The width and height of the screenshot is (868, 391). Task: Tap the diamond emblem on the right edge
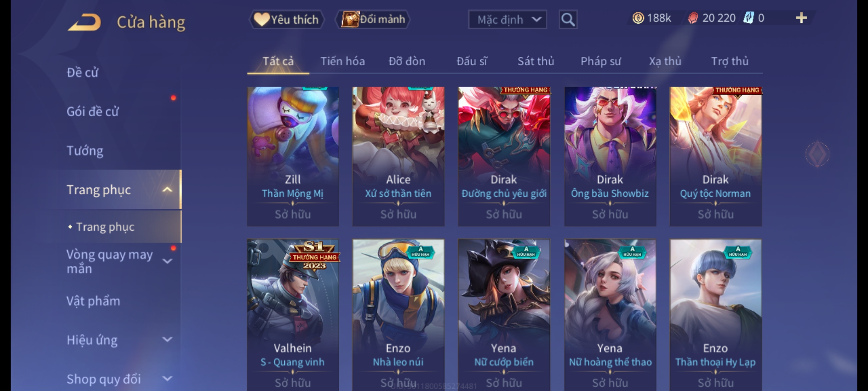click(817, 154)
